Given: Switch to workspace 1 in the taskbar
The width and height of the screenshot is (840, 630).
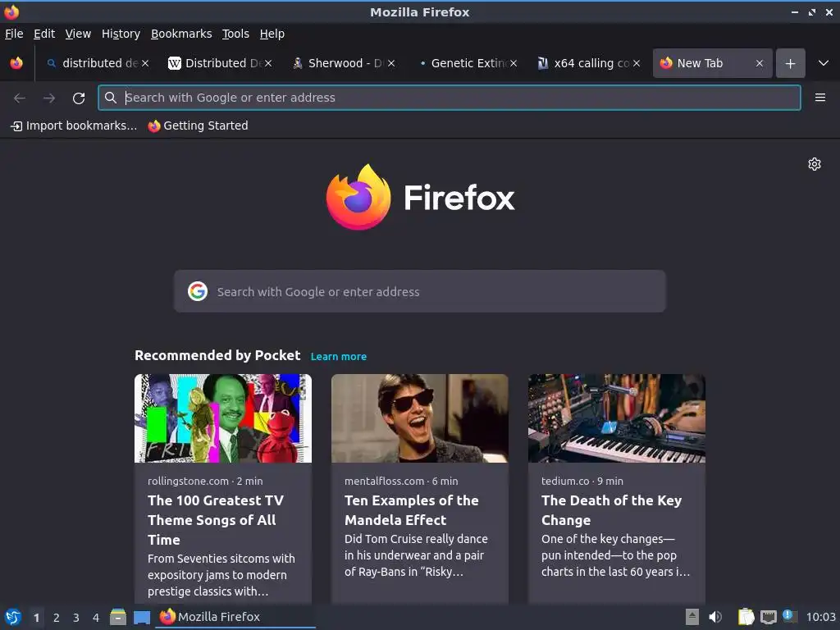Looking at the screenshot, I should click(x=36, y=618).
